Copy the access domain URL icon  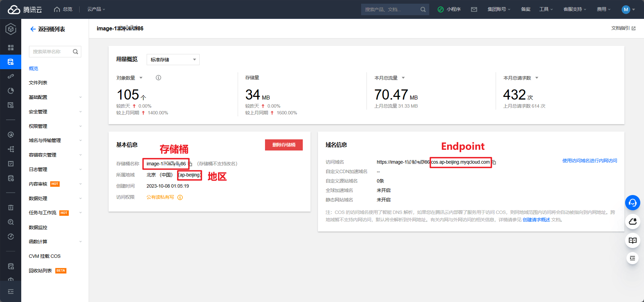[x=494, y=163]
